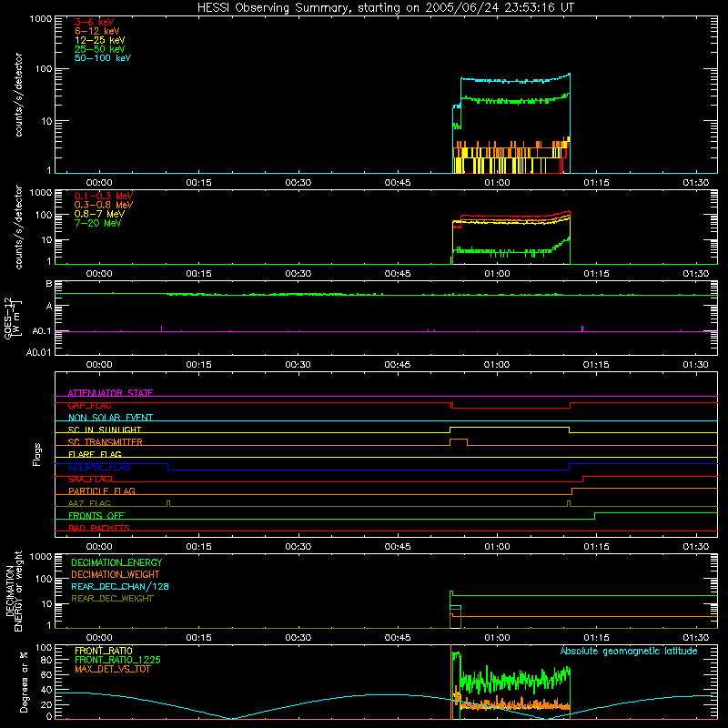Select the AAZ_FLAG label

[x=89, y=503]
